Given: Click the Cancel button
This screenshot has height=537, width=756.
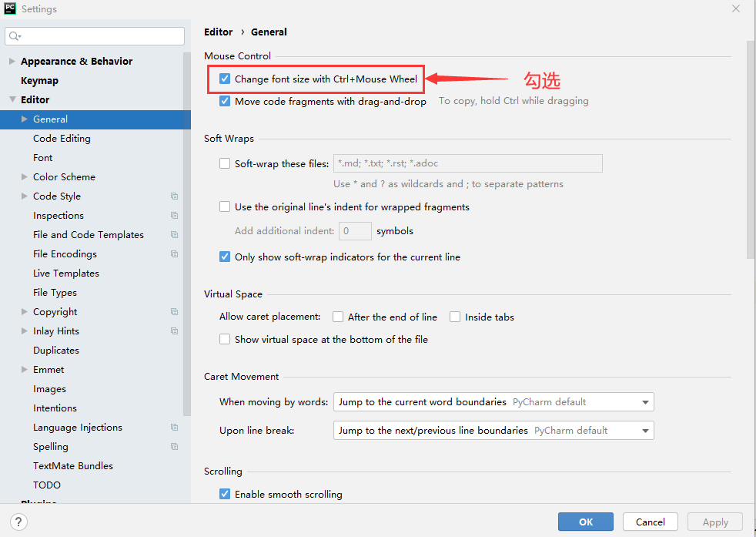Looking at the screenshot, I should [650, 522].
